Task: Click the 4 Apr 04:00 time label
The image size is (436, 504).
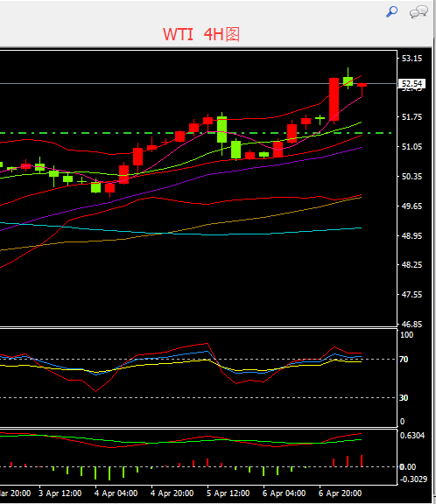Action: (x=116, y=493)
